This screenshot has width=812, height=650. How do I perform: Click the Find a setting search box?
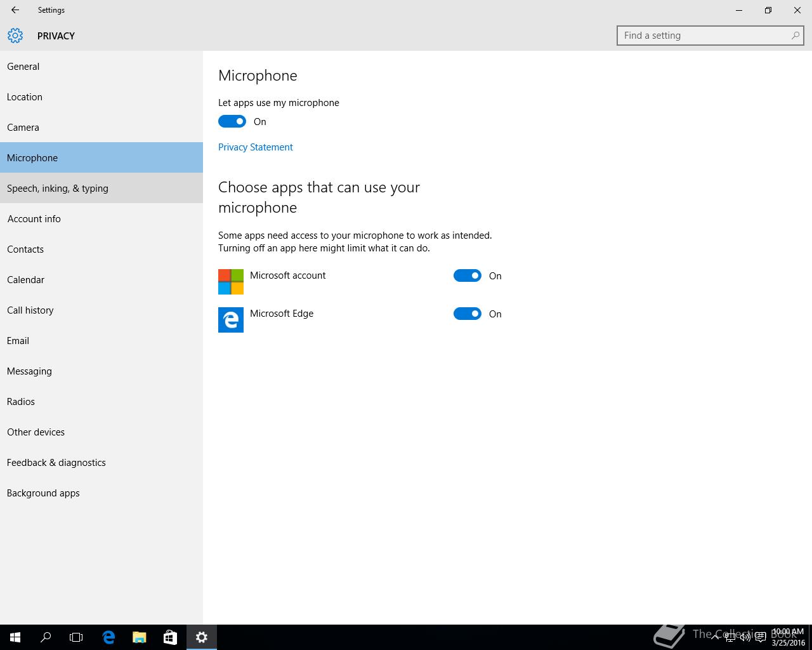tap(704, 36)
